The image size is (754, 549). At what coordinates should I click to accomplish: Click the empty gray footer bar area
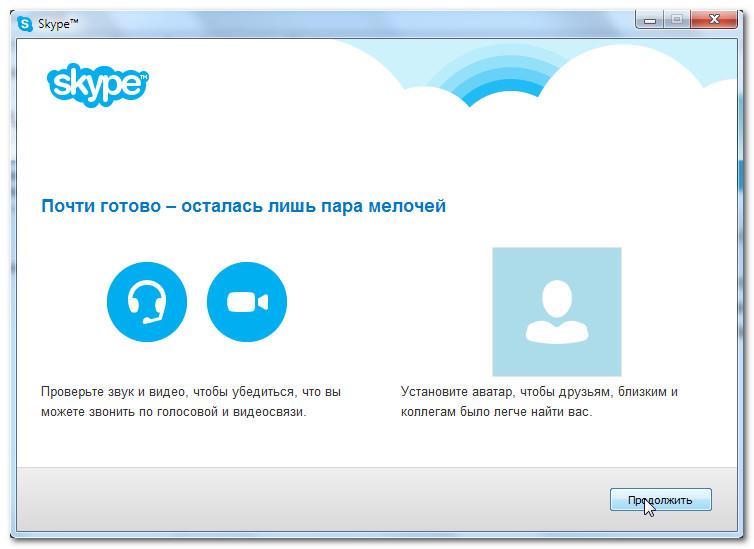pyautogui.click(x=300, y=499)
